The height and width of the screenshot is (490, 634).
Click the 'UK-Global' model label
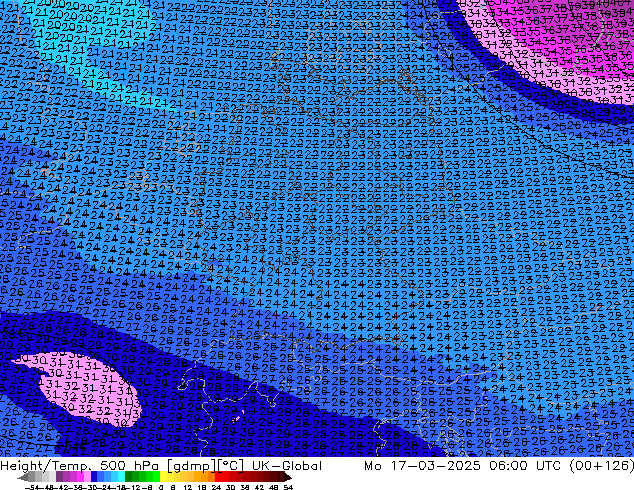tap(287, 466)
